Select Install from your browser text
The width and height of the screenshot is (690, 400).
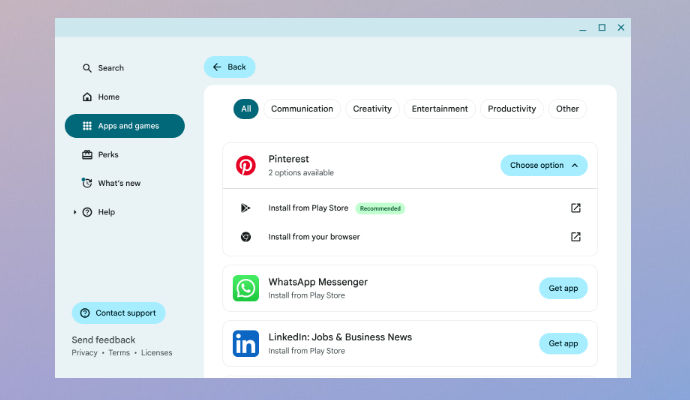(x=314, y=237)
